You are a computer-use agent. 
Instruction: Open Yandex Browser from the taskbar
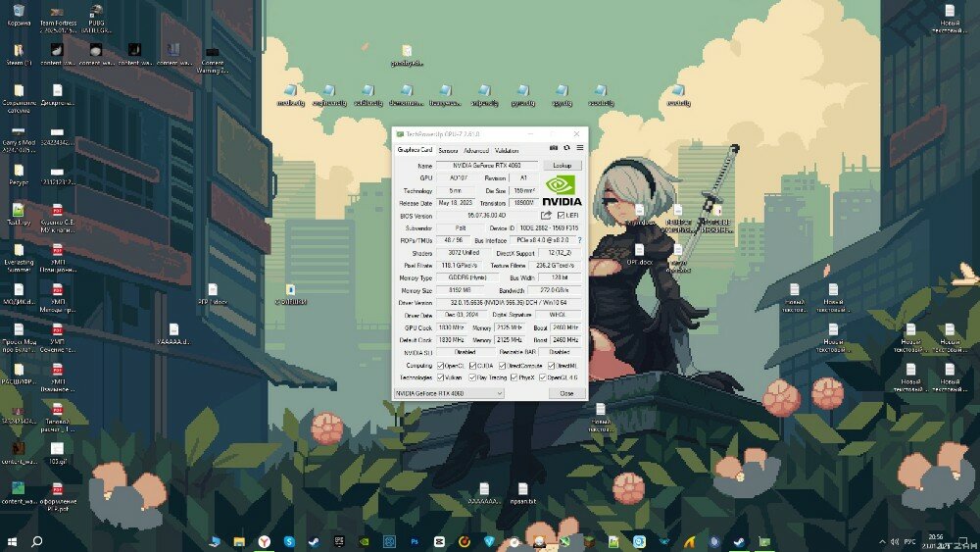point(265,541)
